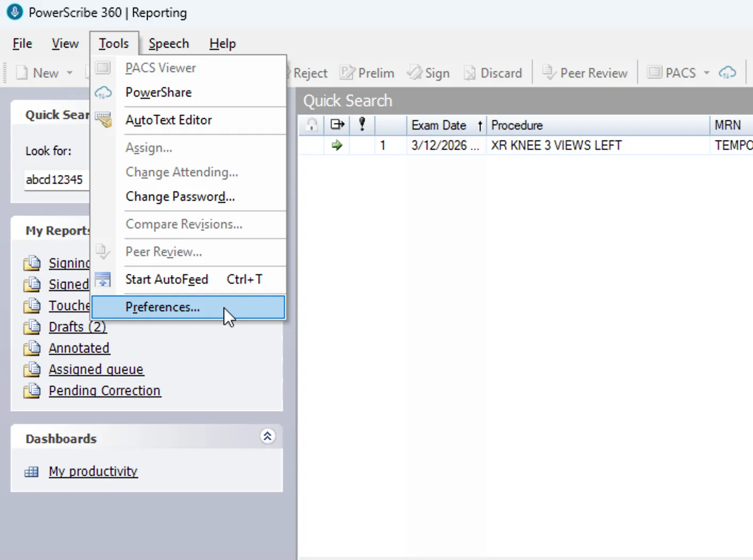Click the My productivity dashboard grid icon
Viewport: 753px width, 560px height.
(32, 471)
